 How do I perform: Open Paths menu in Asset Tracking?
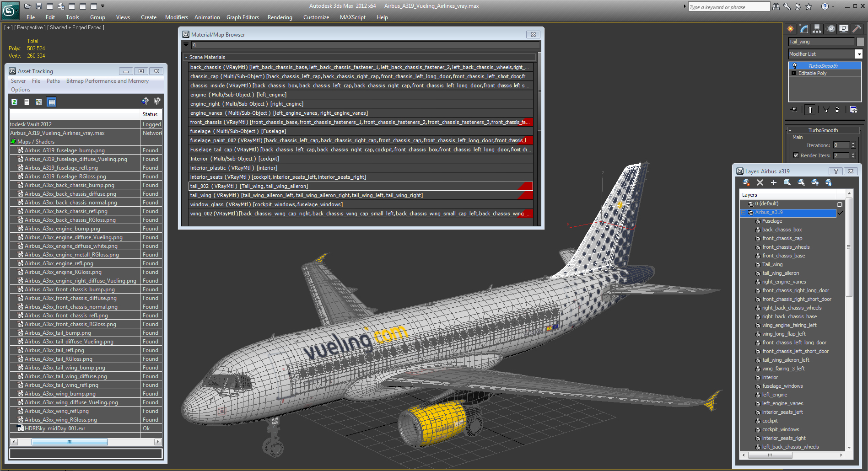pyautogui.click(x=53, y=81)
